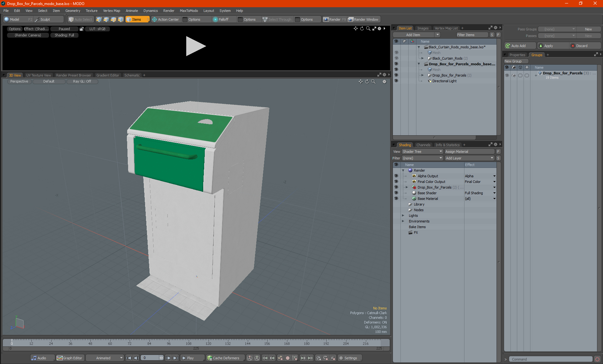Expand Drop_Box_for_Parcels item folder

point(423,75)
